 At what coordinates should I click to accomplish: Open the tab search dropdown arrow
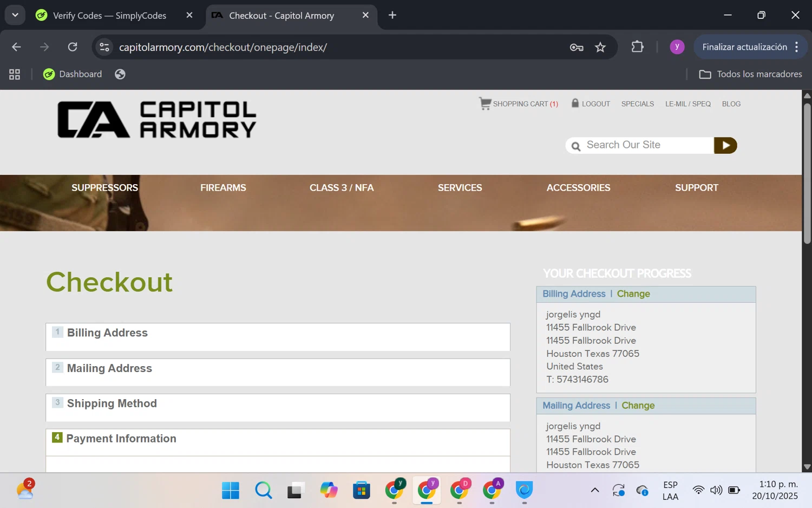15,15
